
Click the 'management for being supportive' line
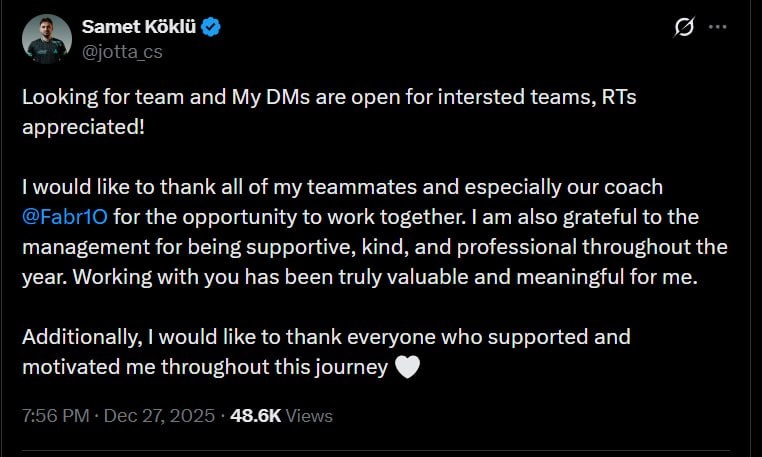point(375,247)
